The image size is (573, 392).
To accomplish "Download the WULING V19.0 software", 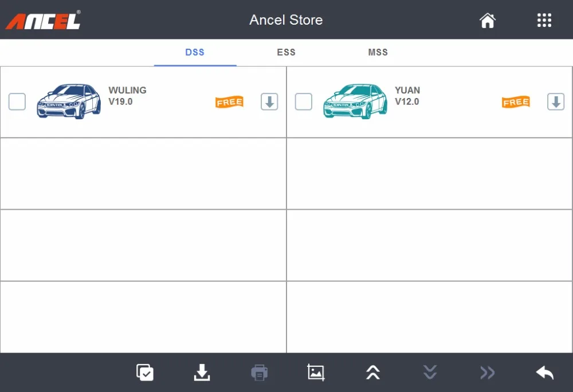I will coord(269,101).
